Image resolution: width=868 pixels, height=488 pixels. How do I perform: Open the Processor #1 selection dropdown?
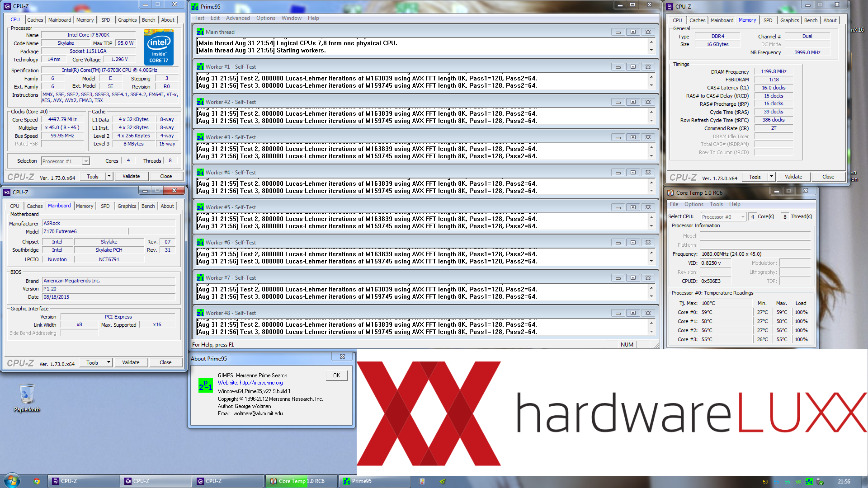pyautogui.click(x=66, y=161)
